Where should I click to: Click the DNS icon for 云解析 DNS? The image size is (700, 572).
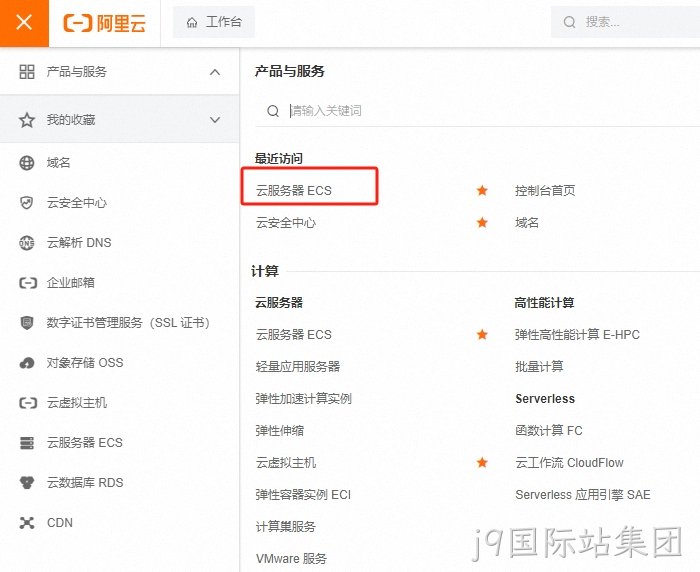click(x=27, y=242)
